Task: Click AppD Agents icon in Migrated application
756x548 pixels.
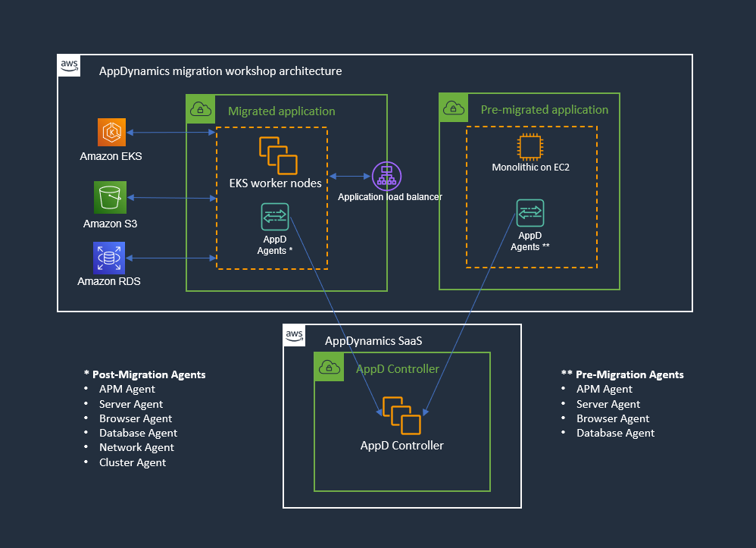Action: (x=273, y=217)
